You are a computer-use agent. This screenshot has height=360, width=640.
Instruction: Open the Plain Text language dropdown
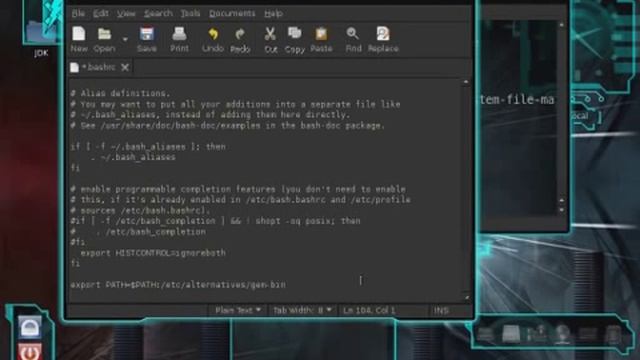[238, 310]
